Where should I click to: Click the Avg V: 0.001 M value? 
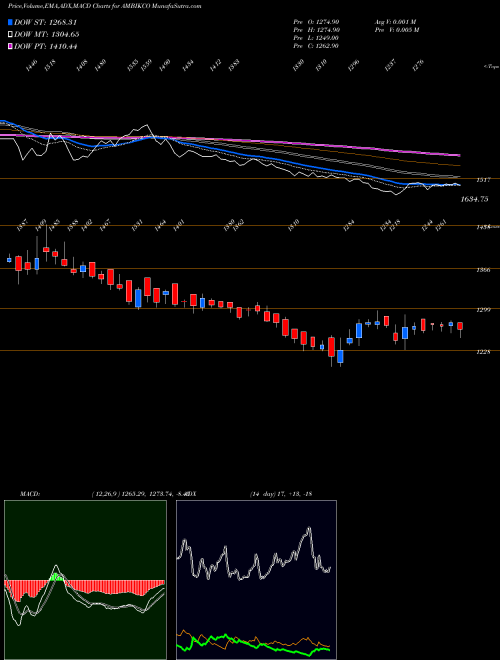395,22
